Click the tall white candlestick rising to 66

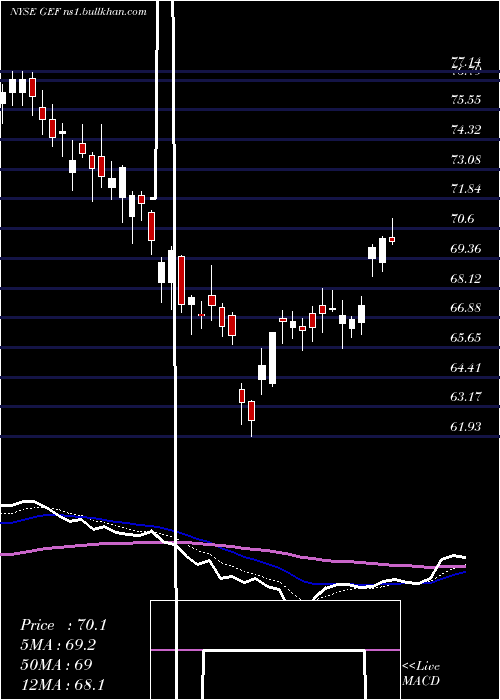tap(272, 358)
